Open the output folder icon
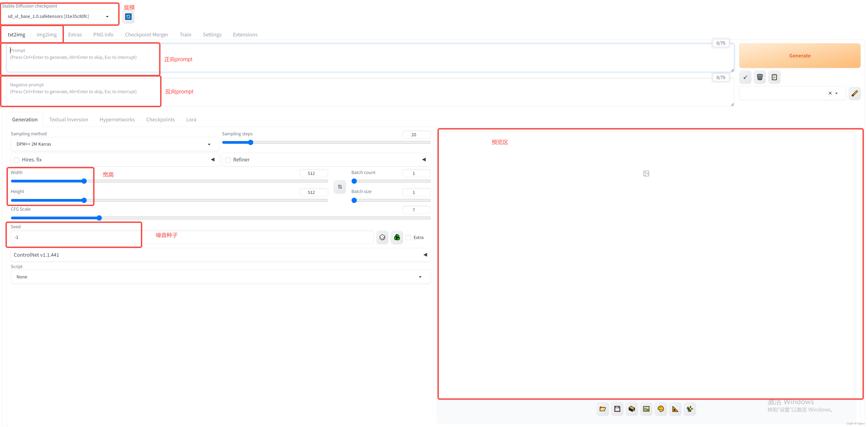The width and height of the screenshot is (868, 427). click(x=602, y=409)
